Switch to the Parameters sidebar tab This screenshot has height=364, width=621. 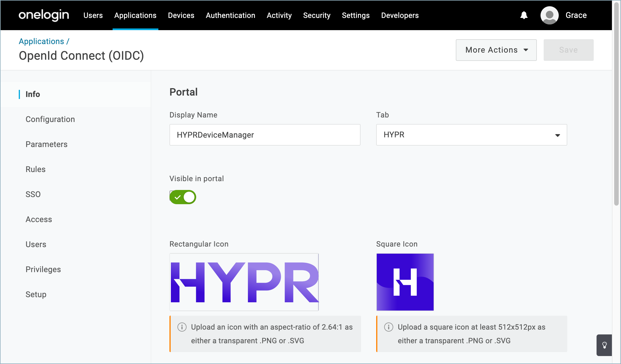(x=47, y=144)
